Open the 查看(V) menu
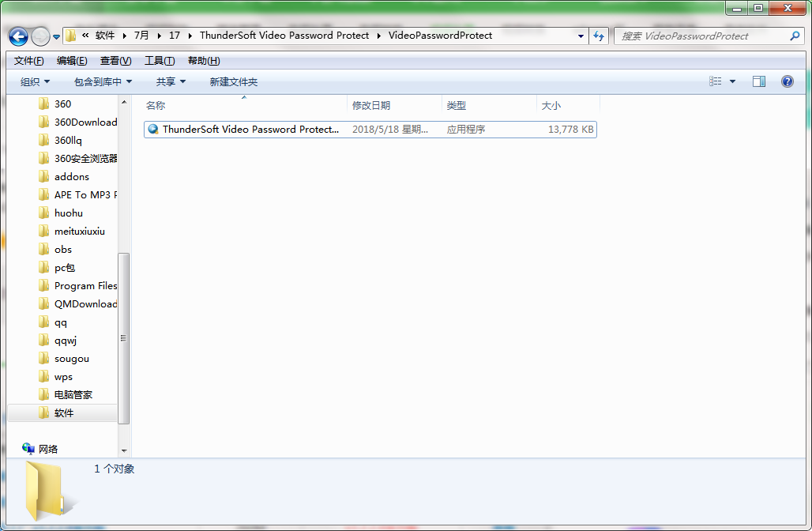 [115, 61]
